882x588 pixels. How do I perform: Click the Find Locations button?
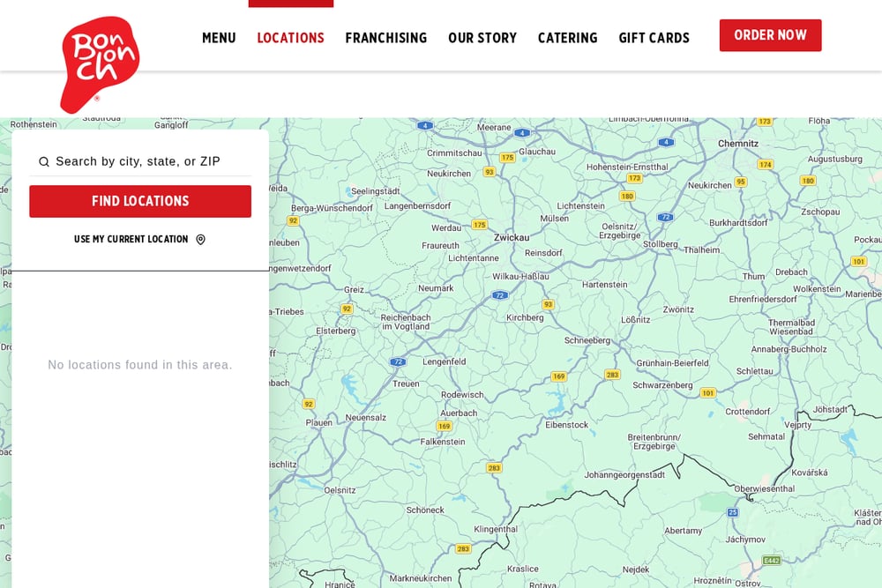tap(140, 201)
